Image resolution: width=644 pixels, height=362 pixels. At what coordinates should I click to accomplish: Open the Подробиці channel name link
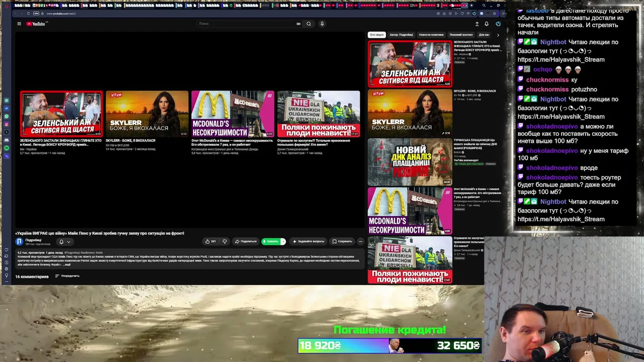coord(33,240)
